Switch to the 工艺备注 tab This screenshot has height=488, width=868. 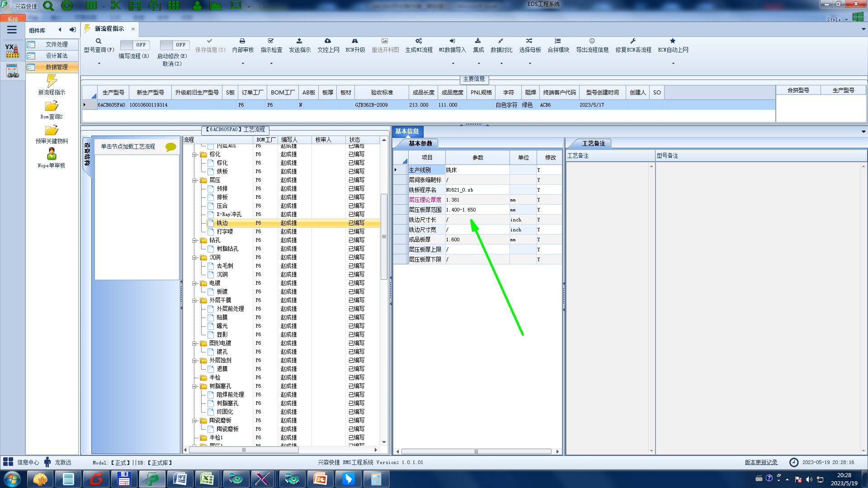tap(593, 143)
